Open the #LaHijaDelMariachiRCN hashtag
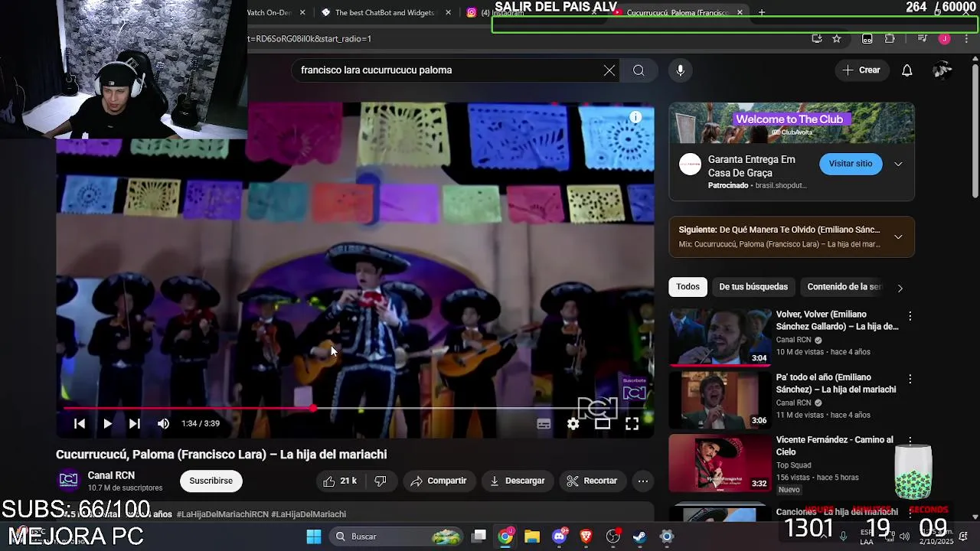Screen dimensions: 980x551 point(222,514)
